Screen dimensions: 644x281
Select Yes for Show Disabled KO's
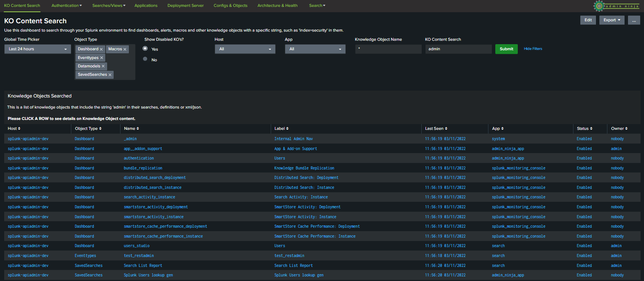(x=145, y=49)
